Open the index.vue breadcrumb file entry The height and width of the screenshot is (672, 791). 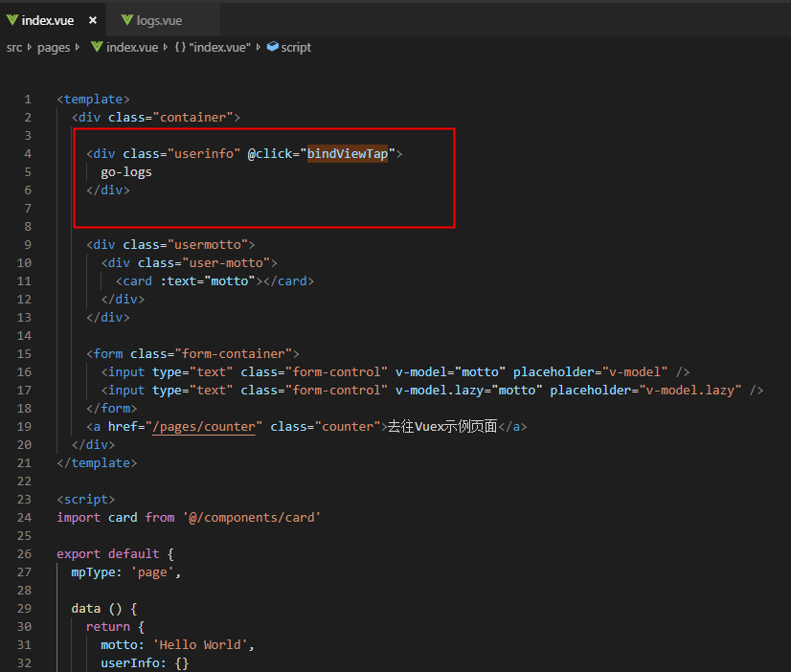pos(132,48)
